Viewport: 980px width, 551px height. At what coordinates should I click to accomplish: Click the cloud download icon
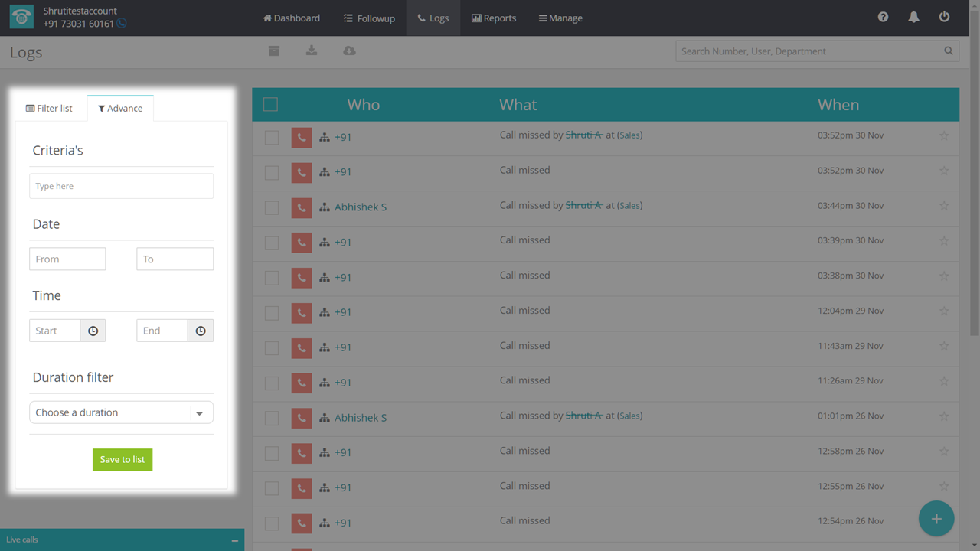click(349, 51)
